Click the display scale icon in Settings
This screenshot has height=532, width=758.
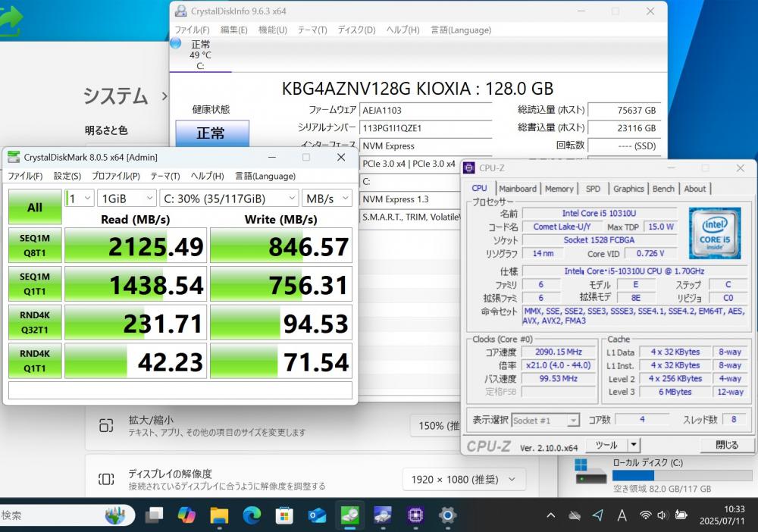click(106, 426)
